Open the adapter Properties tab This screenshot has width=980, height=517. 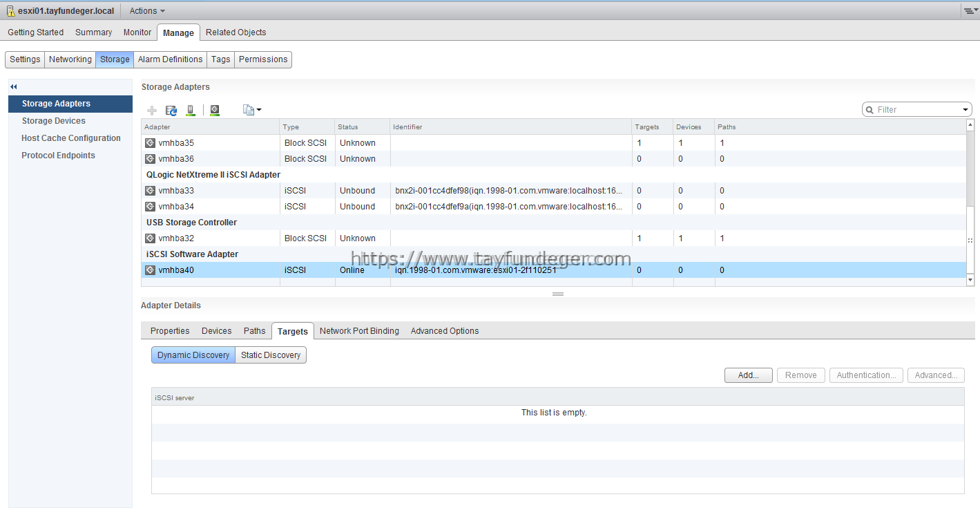click(170, 331)
